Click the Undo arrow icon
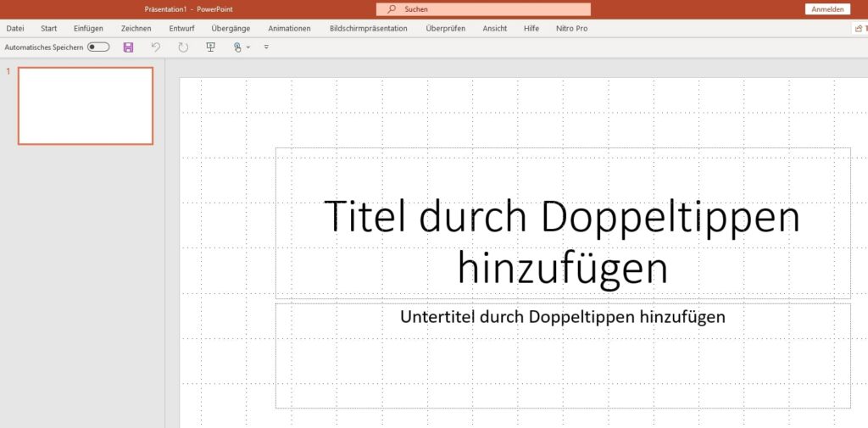The height and width of the screenshot is (428, 868). tap(155, 47)
